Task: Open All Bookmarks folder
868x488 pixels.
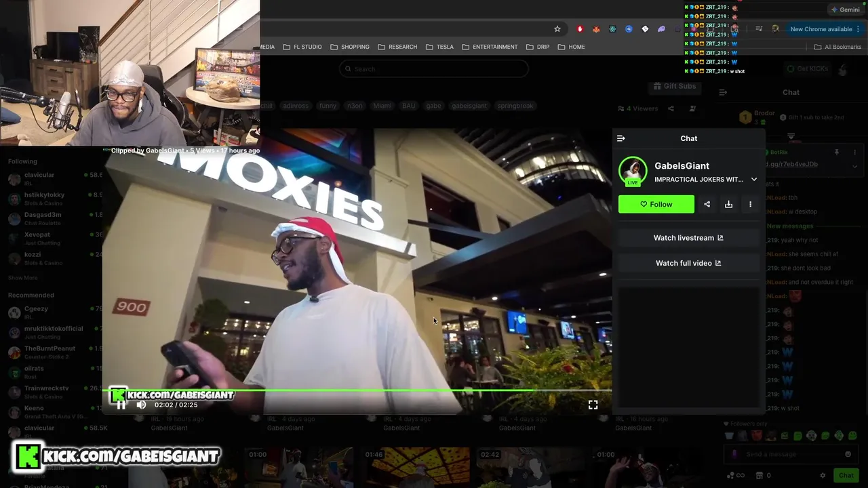Action: click(837, 47)
